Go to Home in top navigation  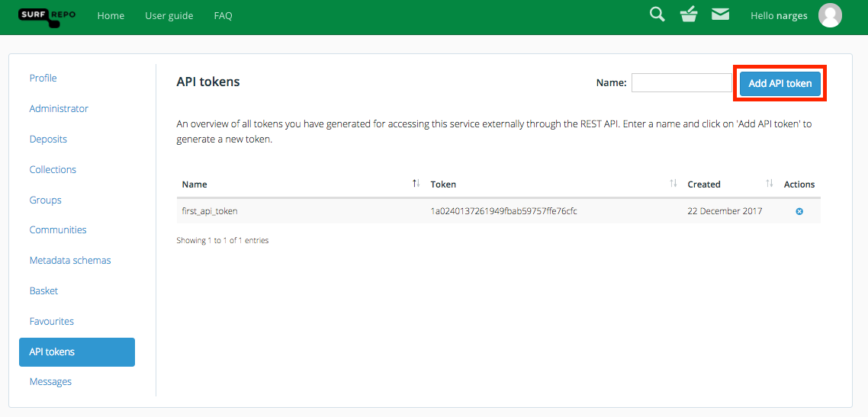111,15
